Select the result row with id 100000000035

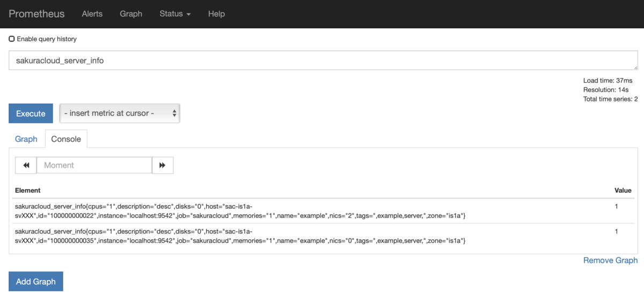pyautogui.click(x=323, y=236)
